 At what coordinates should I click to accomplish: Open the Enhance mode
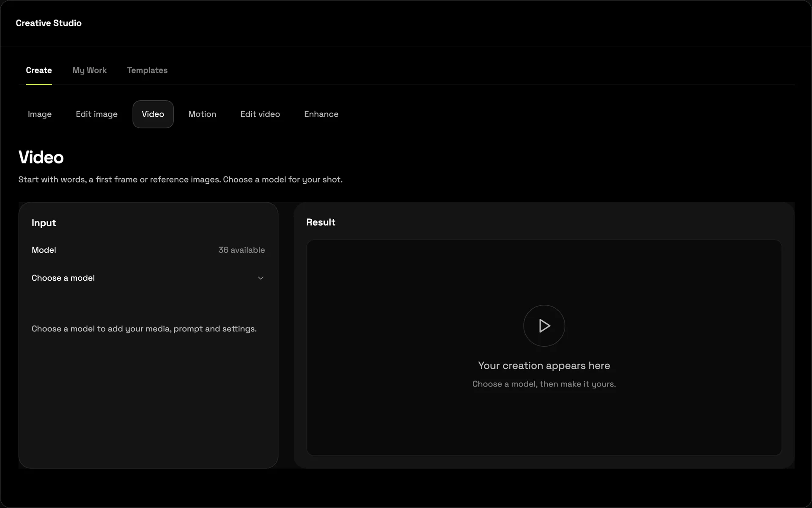(x=321, y=114)
